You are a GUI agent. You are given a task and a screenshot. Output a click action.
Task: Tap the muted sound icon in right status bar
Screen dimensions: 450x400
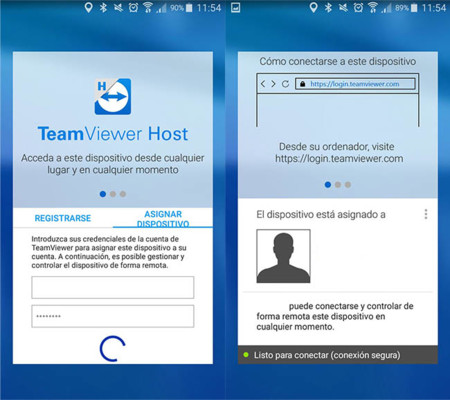click(343, 8)
